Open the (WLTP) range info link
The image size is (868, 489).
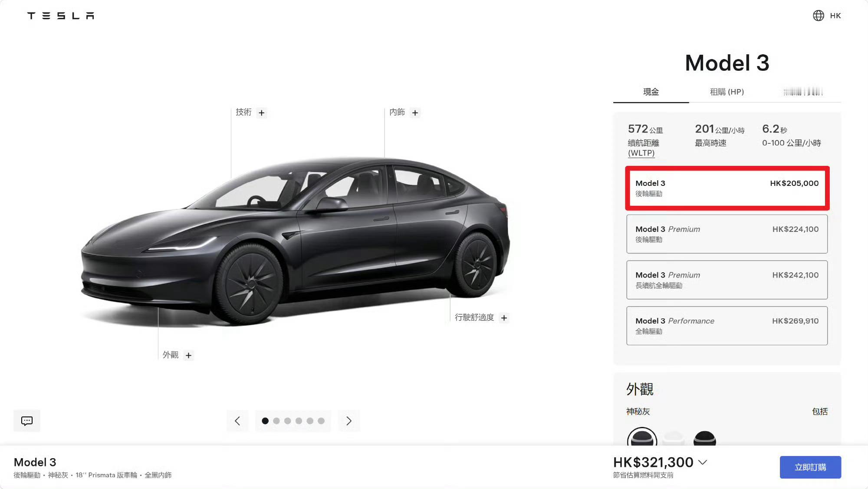click(x=641, y=153)
